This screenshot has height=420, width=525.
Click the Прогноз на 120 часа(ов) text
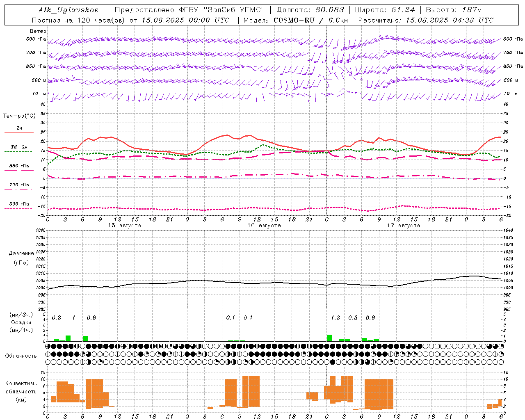coord(79,20)
